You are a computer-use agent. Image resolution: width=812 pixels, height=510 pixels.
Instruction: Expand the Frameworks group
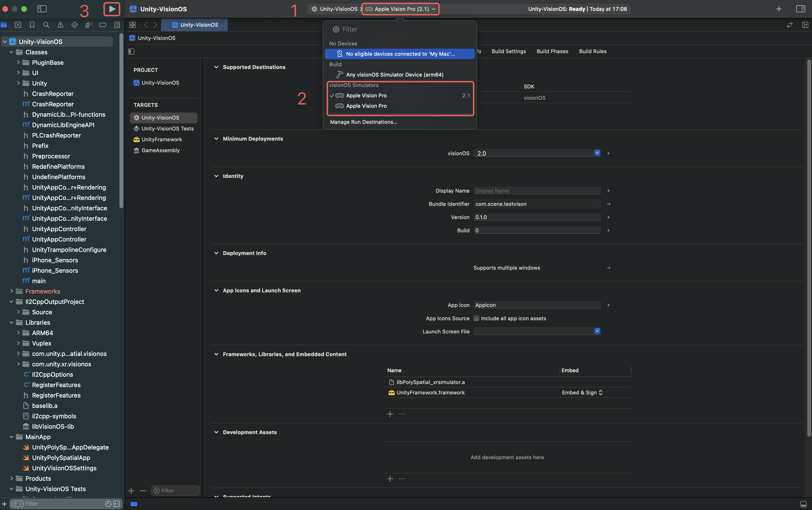point(12,291)
